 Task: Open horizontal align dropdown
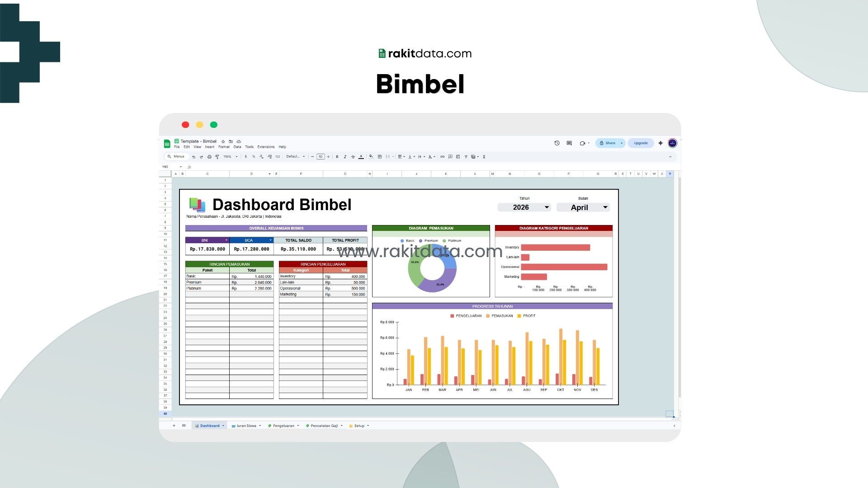tap(401, 156)
